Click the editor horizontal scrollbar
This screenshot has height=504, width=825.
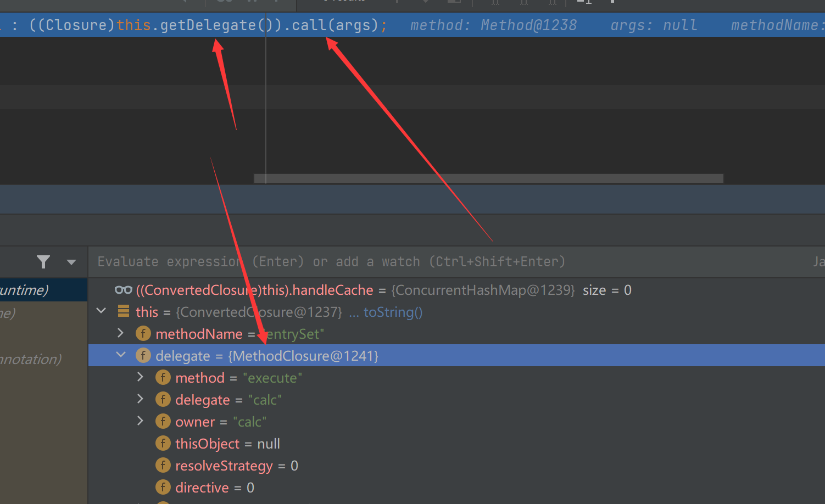(488, 178)
